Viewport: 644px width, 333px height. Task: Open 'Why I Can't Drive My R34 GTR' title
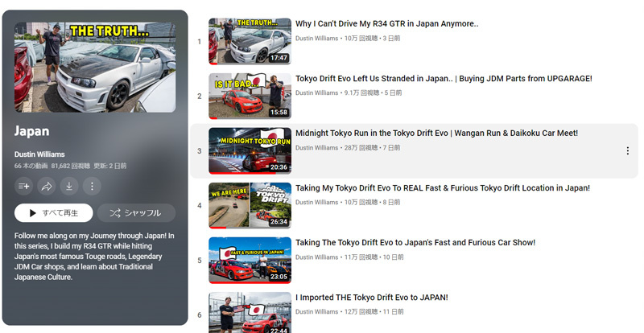coord(387,24)
